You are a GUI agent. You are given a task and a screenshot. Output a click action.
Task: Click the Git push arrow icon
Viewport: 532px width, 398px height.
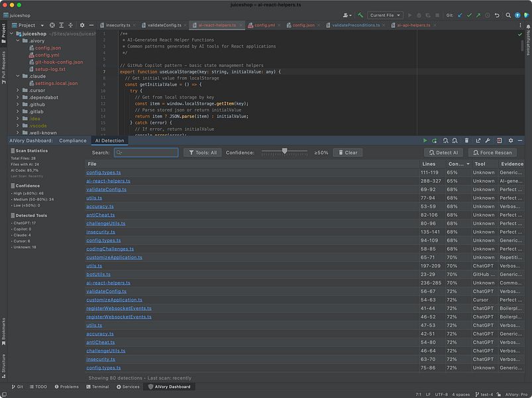click(478, 15)
